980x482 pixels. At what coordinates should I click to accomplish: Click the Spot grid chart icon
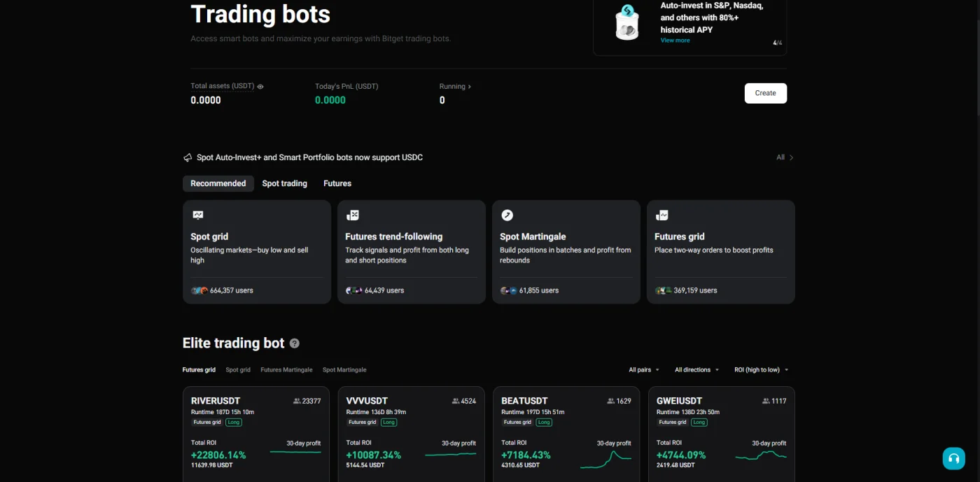pos(198,215)
